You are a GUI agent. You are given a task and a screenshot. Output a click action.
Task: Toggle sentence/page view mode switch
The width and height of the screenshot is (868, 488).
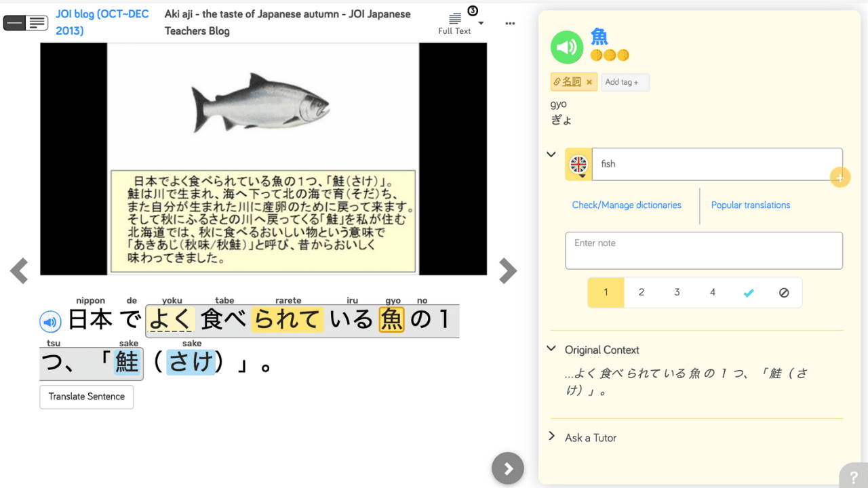point(25,23)
